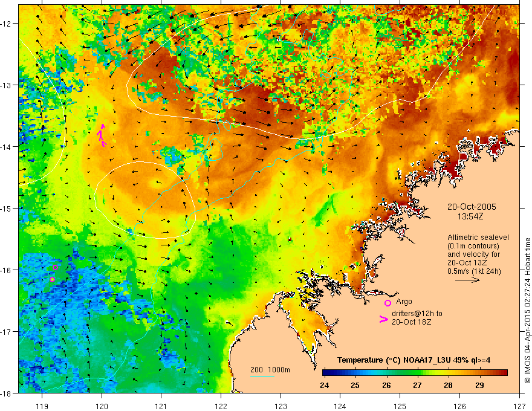
Task: Click the colorbar tick label "27"
Action: [x=417, y=385]
